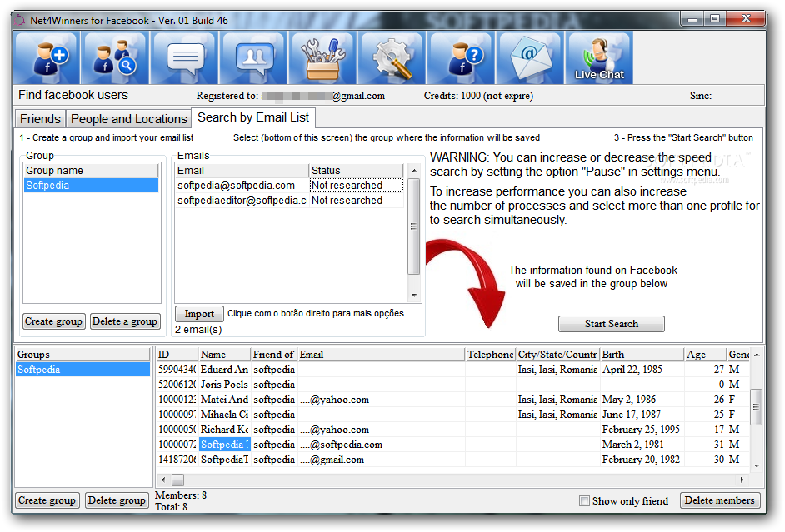
Task: Open the email envelope toolbar icon
Action: click(531, 58)
